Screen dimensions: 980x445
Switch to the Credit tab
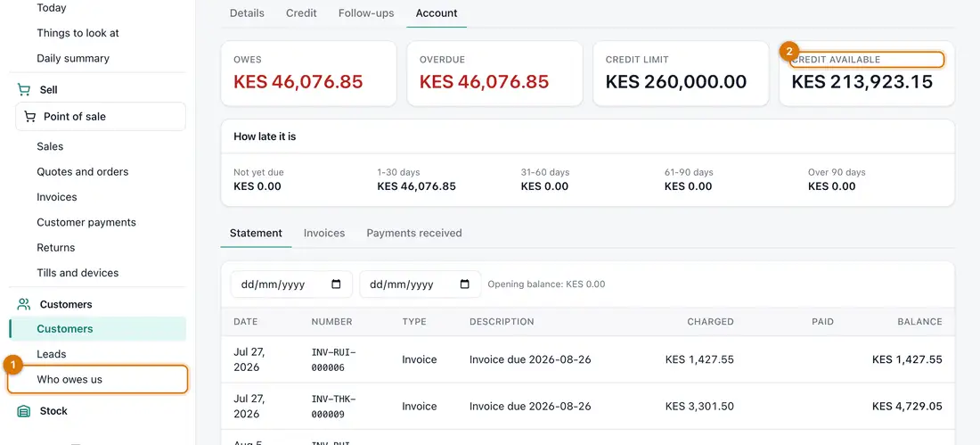coord(301,13)
